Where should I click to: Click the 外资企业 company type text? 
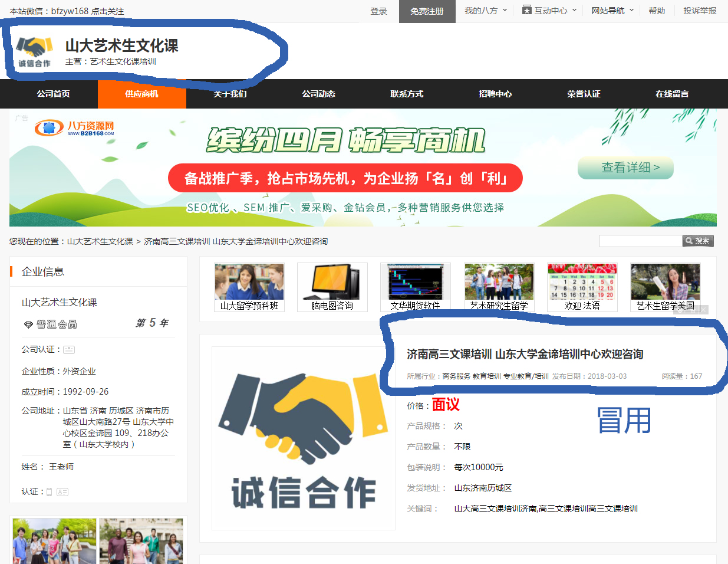80,371
